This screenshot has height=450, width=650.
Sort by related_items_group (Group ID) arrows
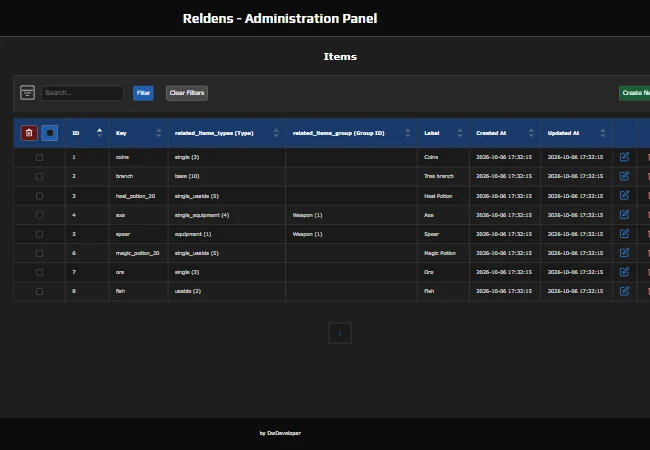[408, 133]
